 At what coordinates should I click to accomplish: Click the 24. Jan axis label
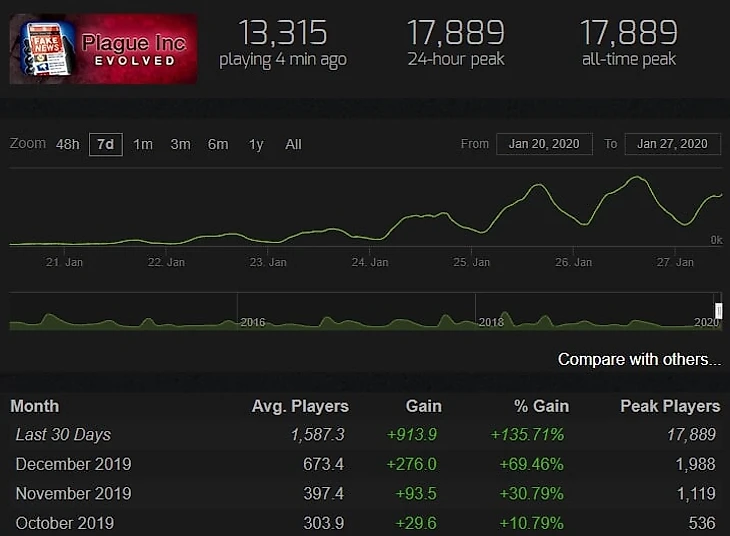pyautogui.click(x=370, y=262)
